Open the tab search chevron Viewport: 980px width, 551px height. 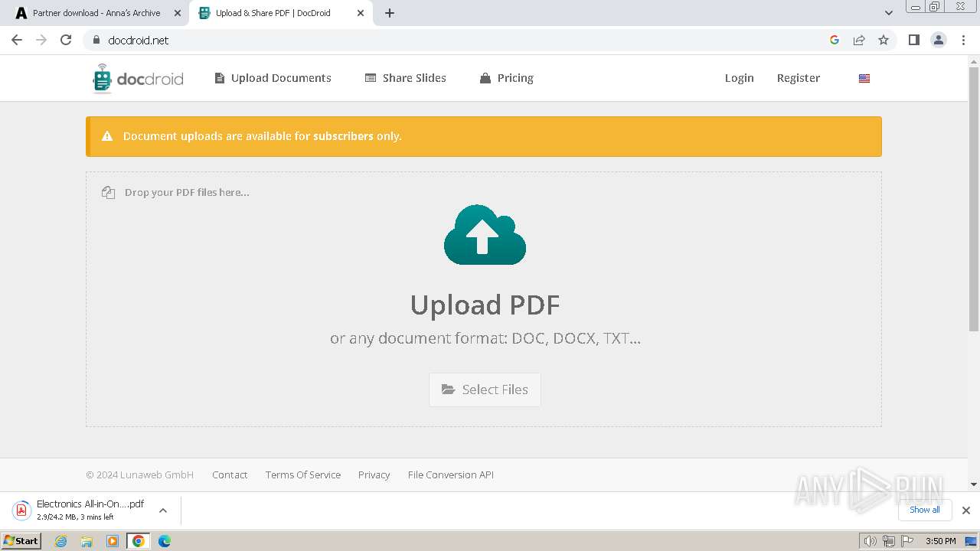pos(888,13)
